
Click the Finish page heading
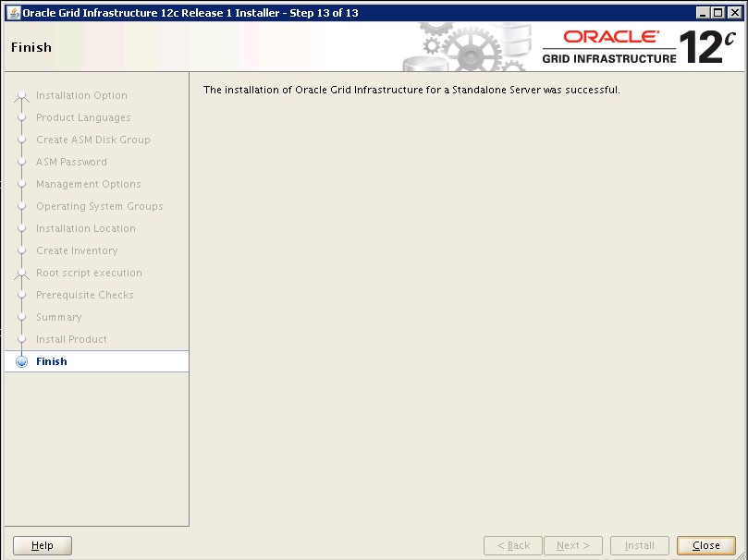[x=31, y=47]
